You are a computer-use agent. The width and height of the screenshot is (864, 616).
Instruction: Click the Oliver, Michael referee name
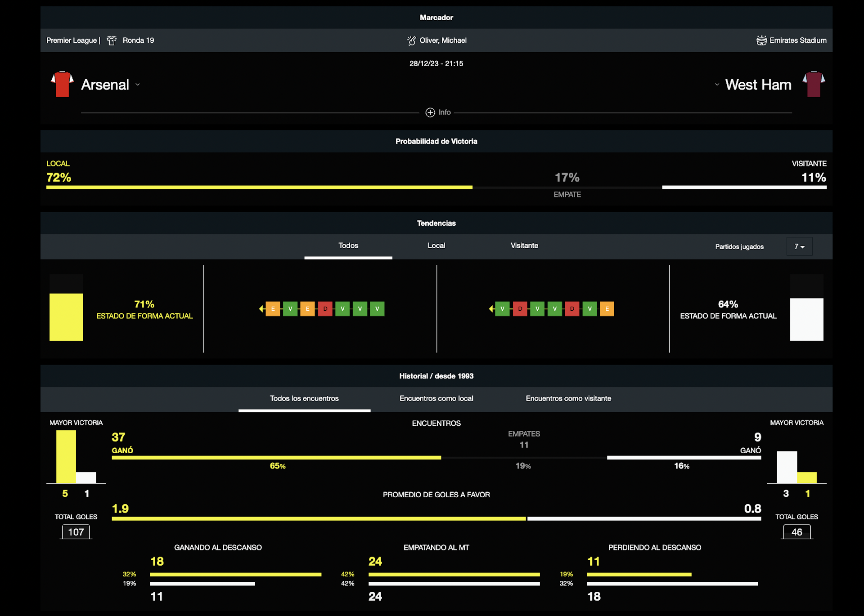coord(443,40)
